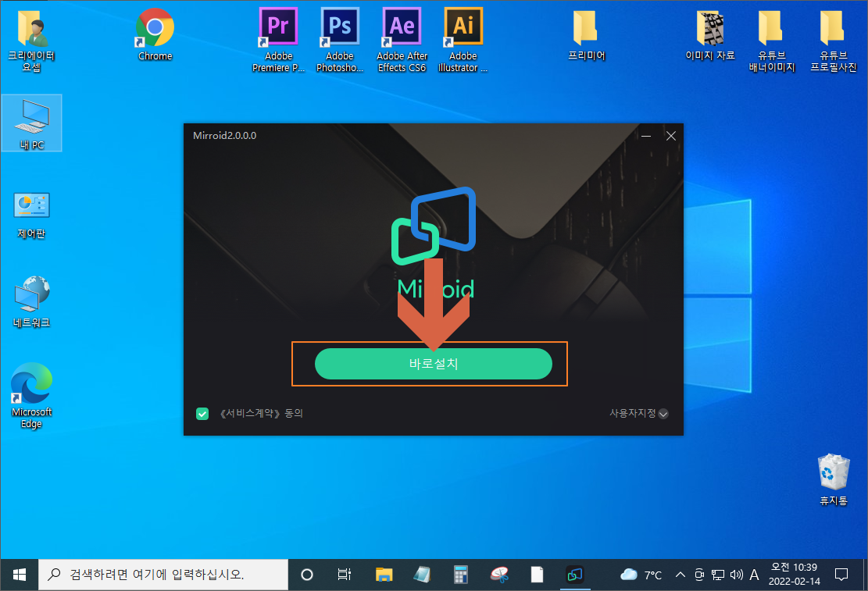The height and width of the screenshot is (591, 868).
Task: Open Cortana circle button on taskbar
Action: 307,575
